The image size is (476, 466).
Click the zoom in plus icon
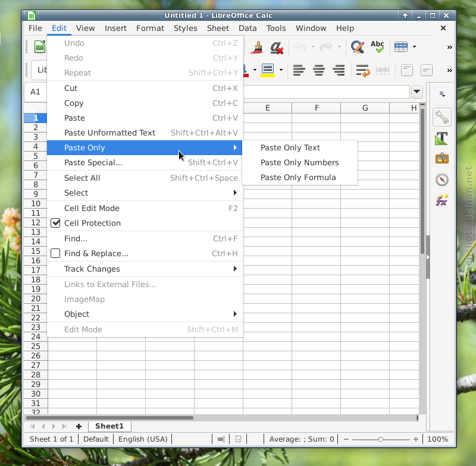click(x=415, y=439)
